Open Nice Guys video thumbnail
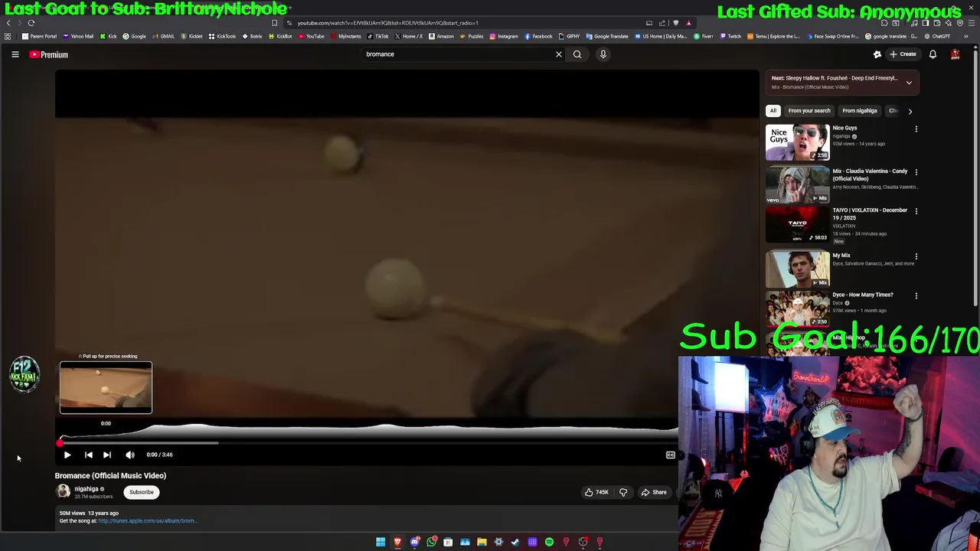 (x=798, y=142)
